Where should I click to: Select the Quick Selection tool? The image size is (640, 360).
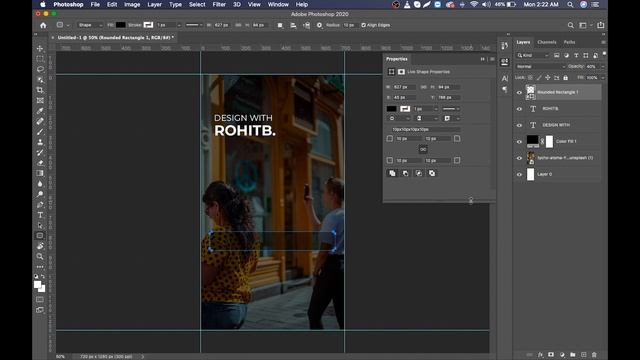[40, 80]
